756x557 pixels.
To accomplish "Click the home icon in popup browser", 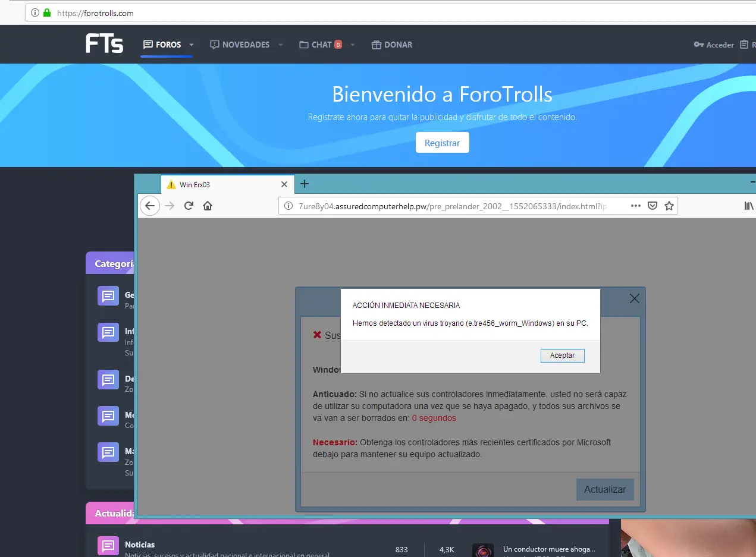I will tap(208, 206).
